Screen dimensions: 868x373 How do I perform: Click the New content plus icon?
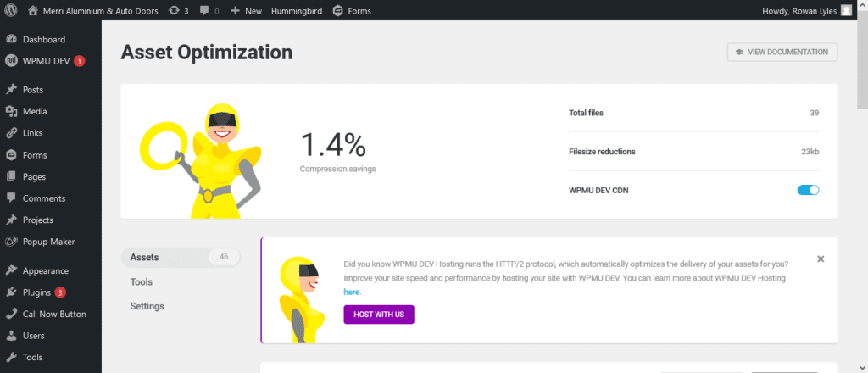236,11
